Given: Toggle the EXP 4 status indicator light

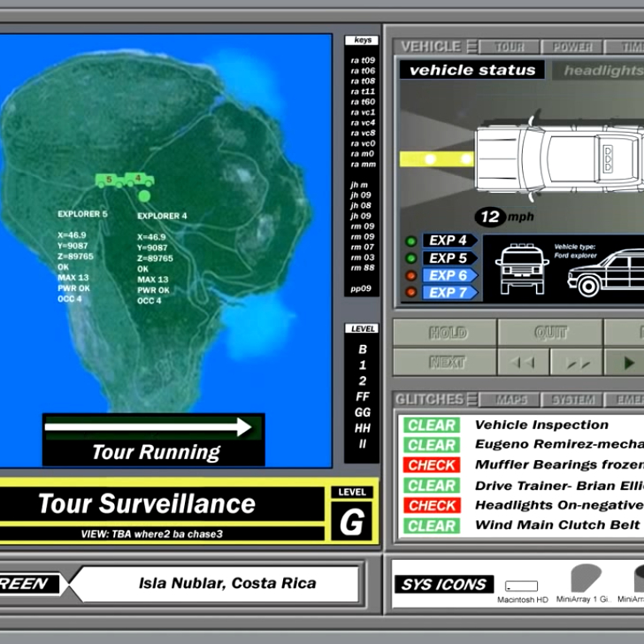Looking at the screenshot, I should pos(410,241).
